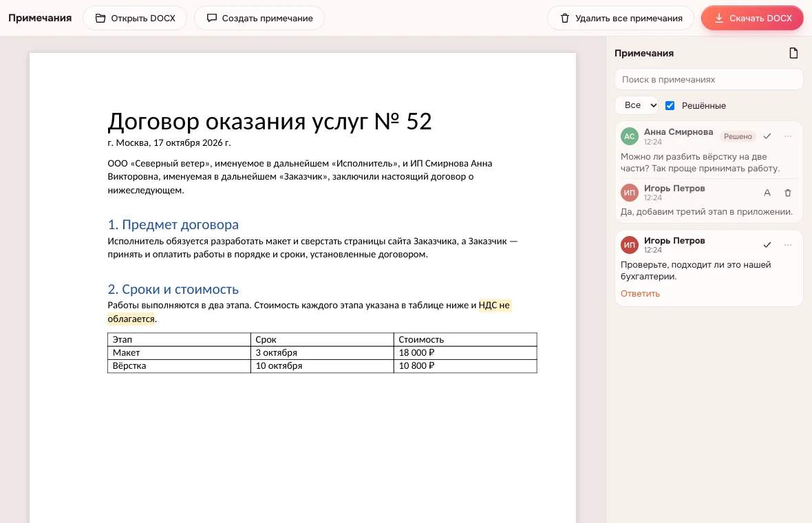The image size is (812, 523).
Task: Click the ИП avatar on the accounting comment
Action: click(x=629, y=245)
